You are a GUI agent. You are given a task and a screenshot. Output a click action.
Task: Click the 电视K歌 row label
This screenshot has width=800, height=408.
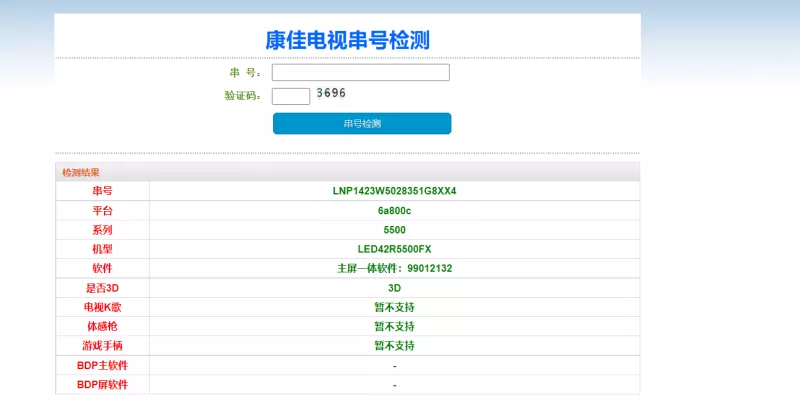click(x=102, y=308)
